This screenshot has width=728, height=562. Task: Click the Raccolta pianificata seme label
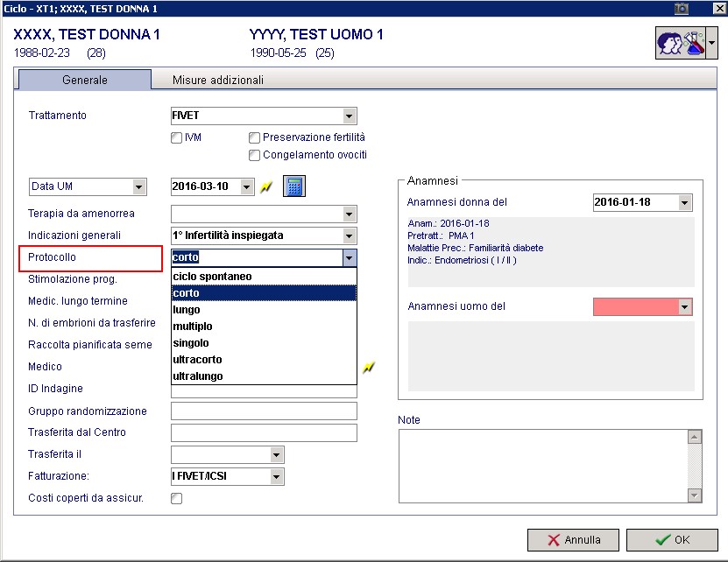pyautogui.click(x=90, y=345)
